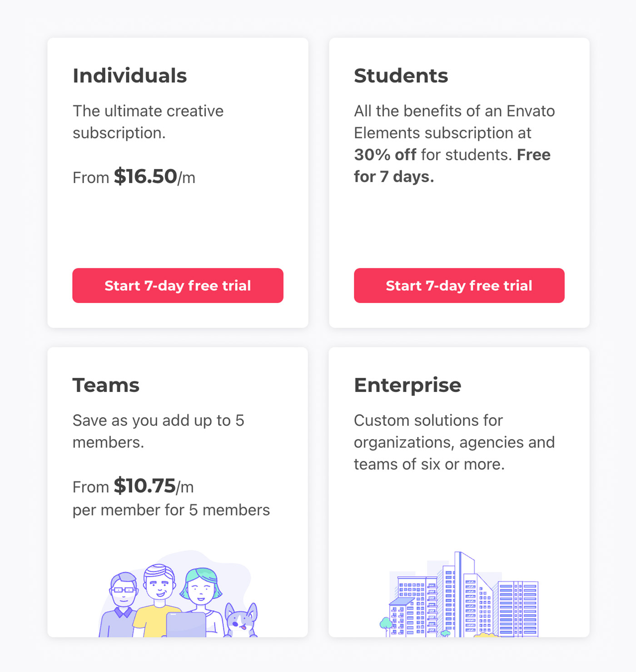The width and height of the screenshot is (636, 672).
Task: Open the Teams plan heading
Action: [106, 385]
